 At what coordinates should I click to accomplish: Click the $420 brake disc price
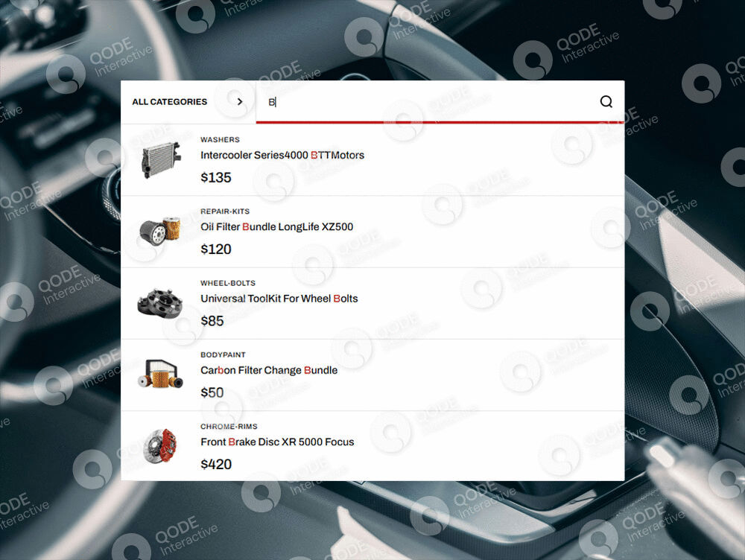[216, 465]
